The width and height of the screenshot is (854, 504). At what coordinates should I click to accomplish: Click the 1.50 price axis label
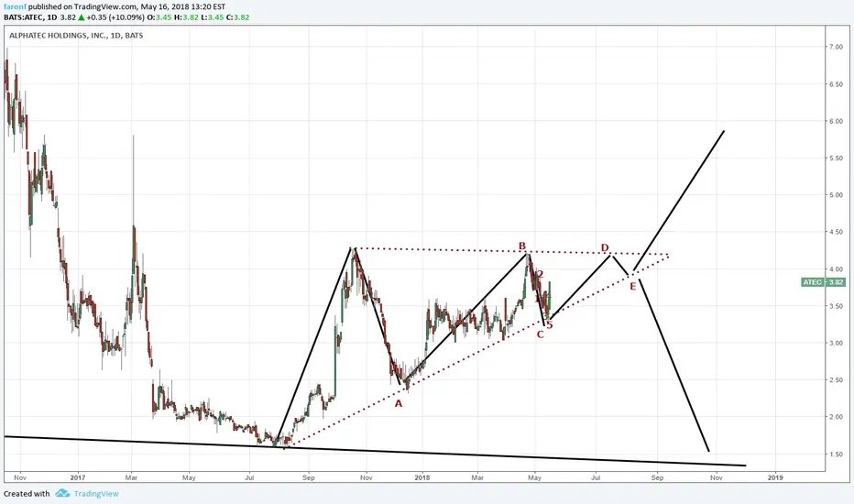coord(836,454)
